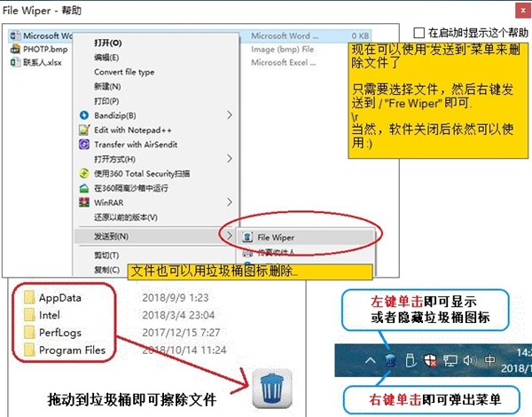The height and width of the screenshot is (417, 532).
Task: Click the Program Files folder name
Action: [x=73, y=350]
